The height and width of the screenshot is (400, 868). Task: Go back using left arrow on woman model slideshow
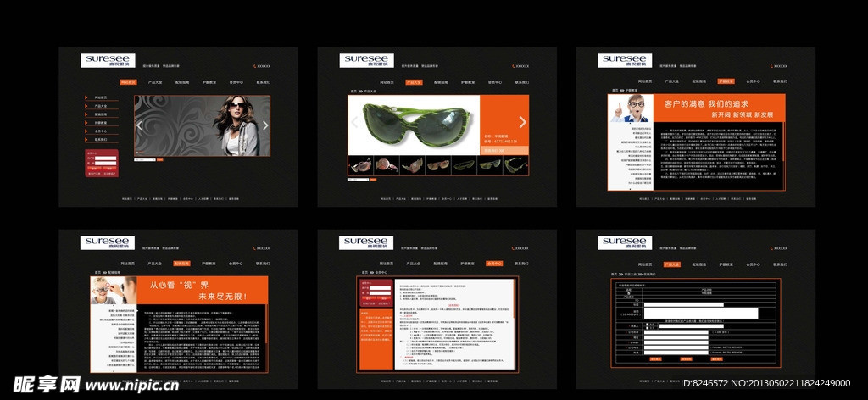tap(141, 125)
